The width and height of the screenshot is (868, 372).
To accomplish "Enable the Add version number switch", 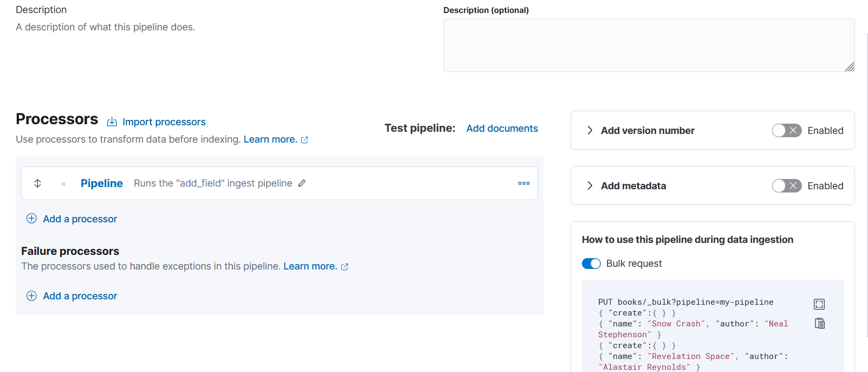I will [786, 131].
